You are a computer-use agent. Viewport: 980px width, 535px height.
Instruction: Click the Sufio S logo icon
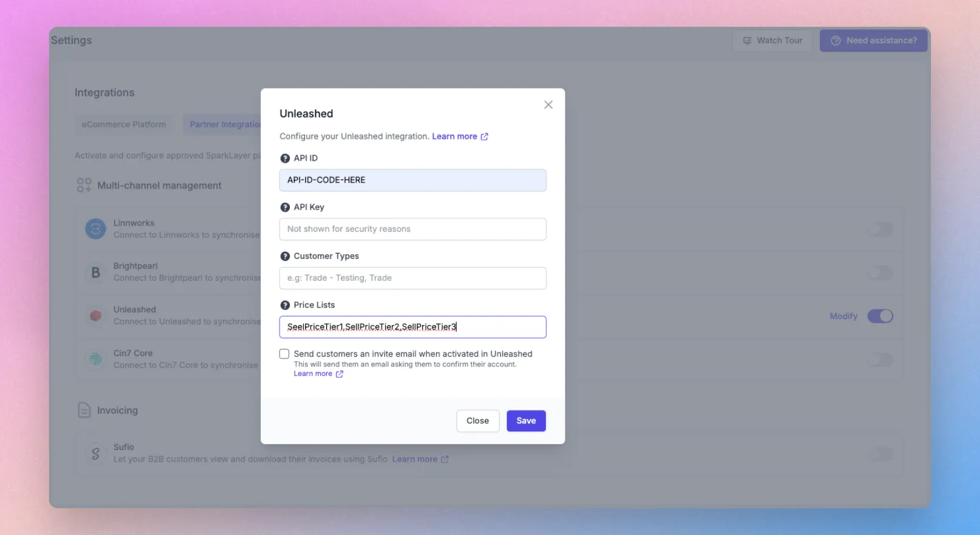click(x=95, y=454)
